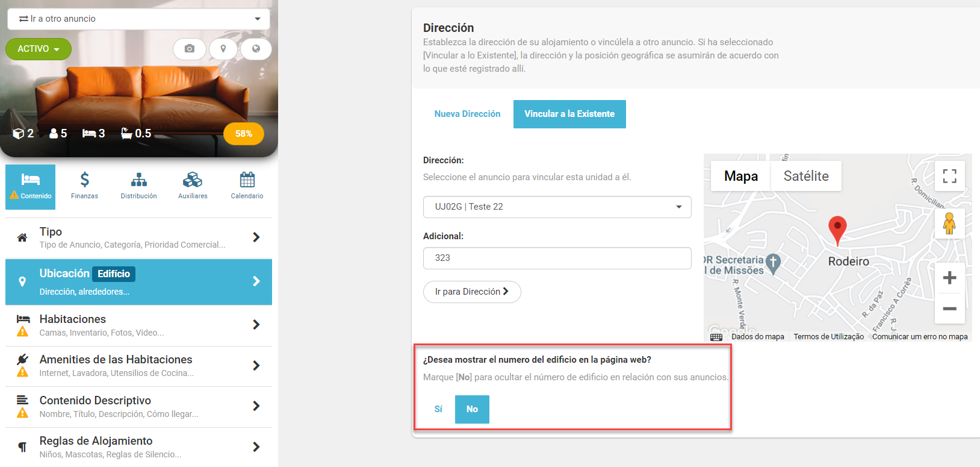
Task: Choose No to hide building number
Action: 472,409
